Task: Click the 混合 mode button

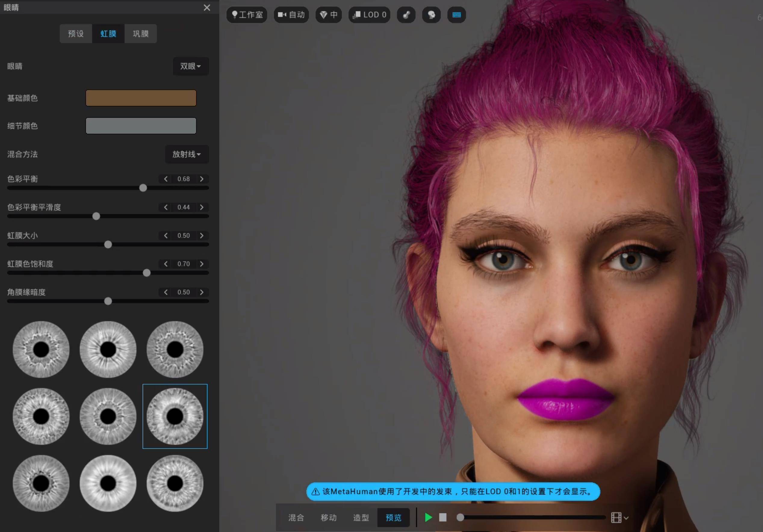Action: pyautogui.click(x=296, y=517)
